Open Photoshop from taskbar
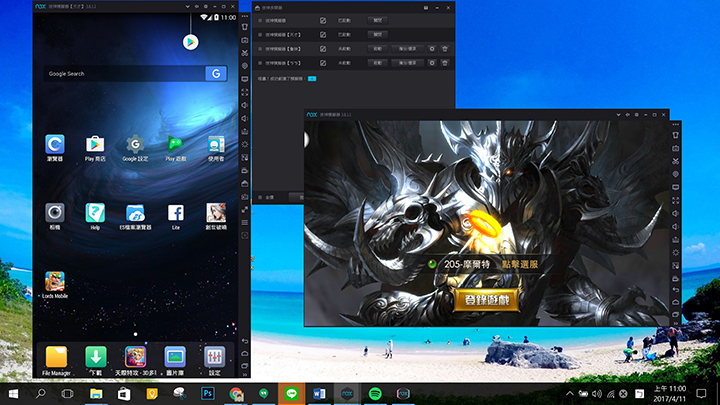 pyautogui.click(x=208, y=394)
